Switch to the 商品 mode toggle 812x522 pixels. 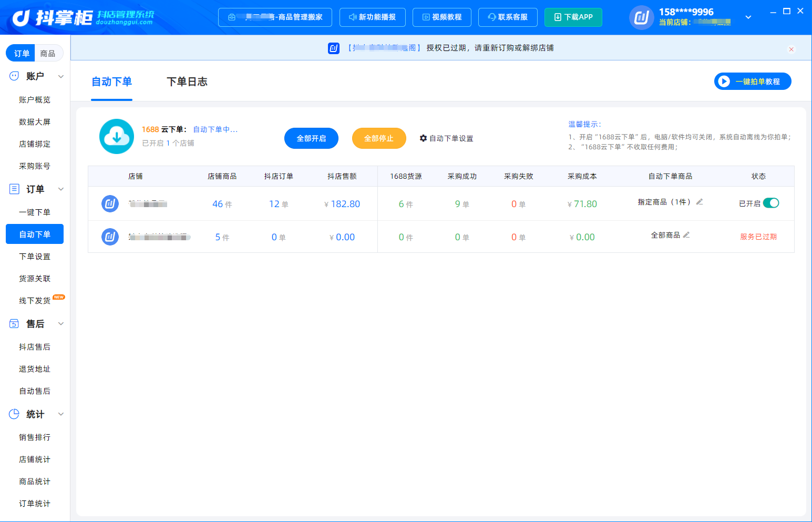point(48,53)
